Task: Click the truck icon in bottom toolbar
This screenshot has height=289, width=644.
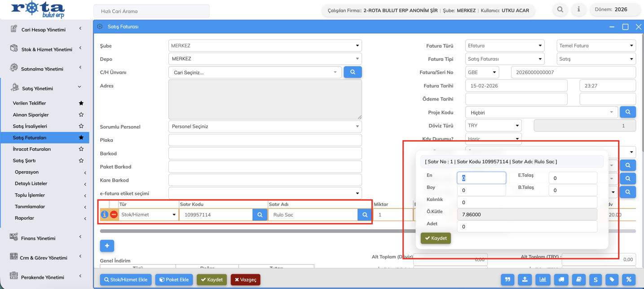Action: click(x=561, y=280)
